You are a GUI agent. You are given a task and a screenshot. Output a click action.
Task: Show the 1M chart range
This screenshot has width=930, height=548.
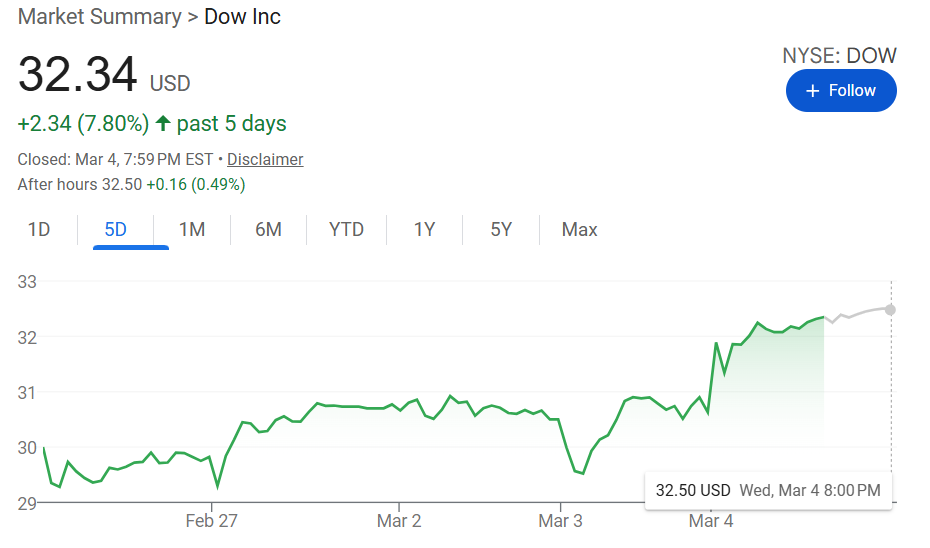pos(192,230)
